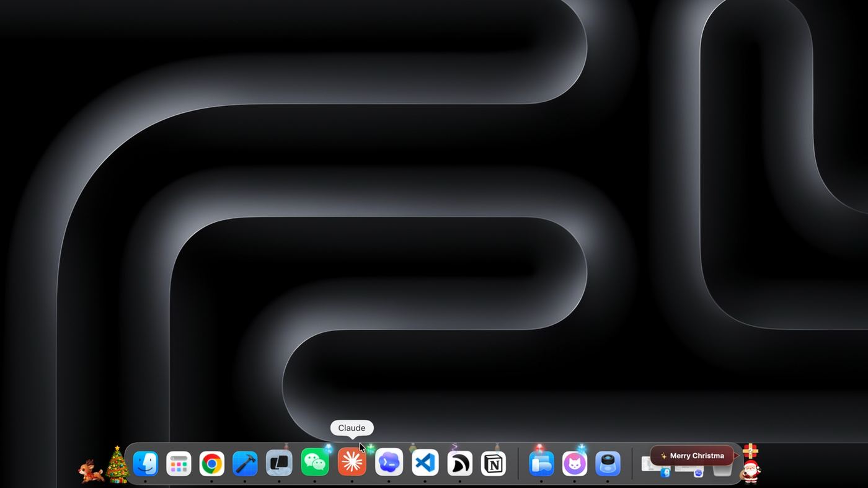The image size is (868, 488).
Task: Click the Merry Christmas speech bubble
Action: coord(692,456)
